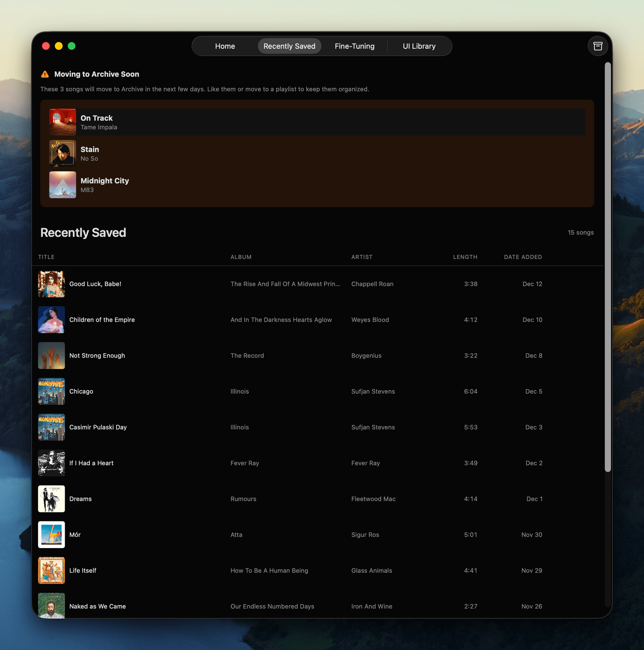Sort songs by the Title column

[46, 257]
